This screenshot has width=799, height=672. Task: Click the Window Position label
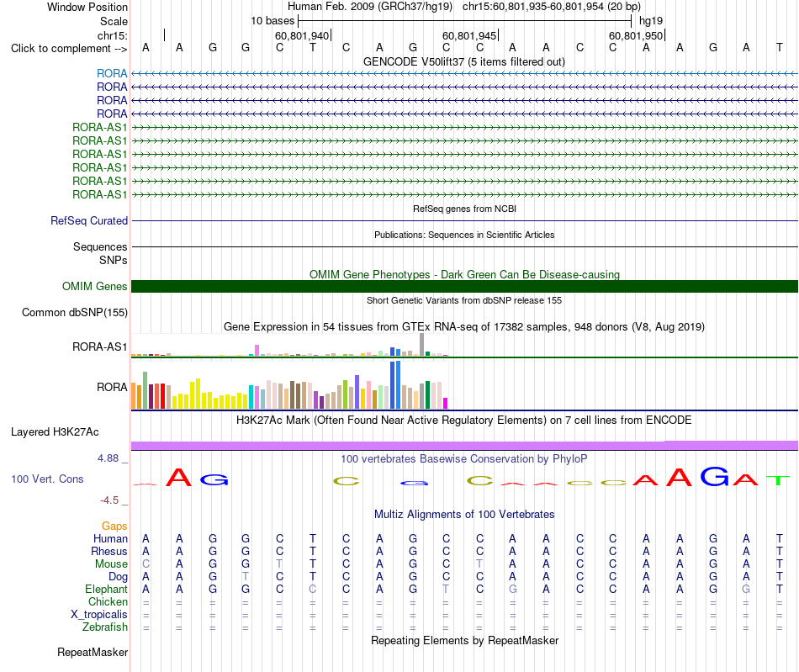point(87,7)
